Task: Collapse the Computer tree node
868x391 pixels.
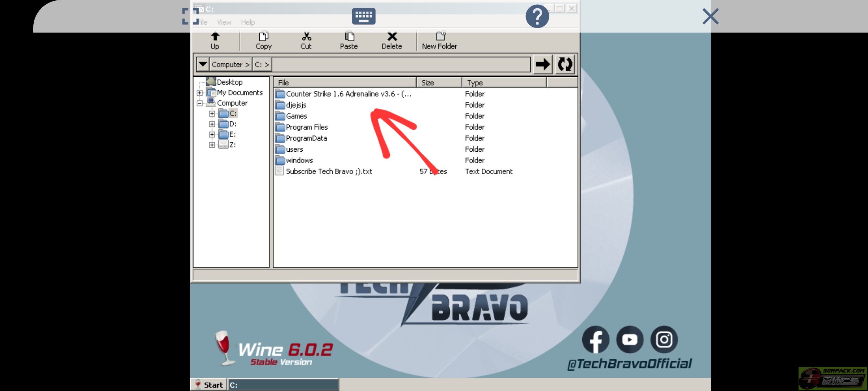Action: pos(200,103)
